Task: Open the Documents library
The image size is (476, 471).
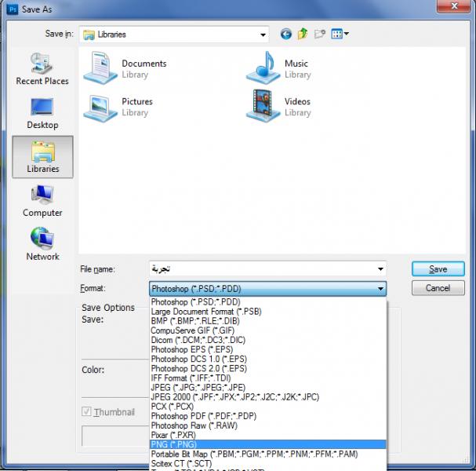Action: click(125, 68)
